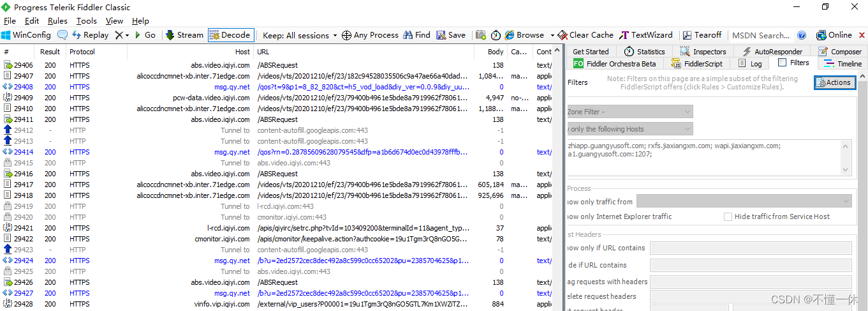Screen dimensions: 868x311
Task: Open the File menu
Action: tap(10, 20)
